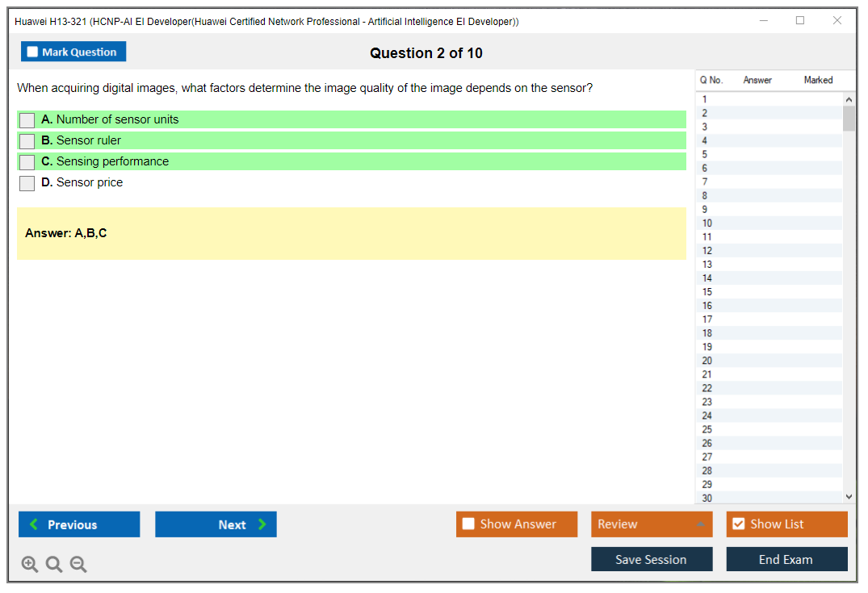Click the green left chevron on Previous
Screen dimensions: 868x593
coord(34,524)
